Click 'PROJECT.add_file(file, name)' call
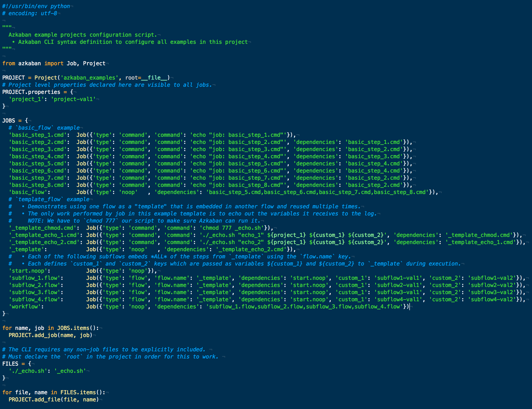Viewport: 532px width, 409px height. pyautogui.click(x=54, y=400)
